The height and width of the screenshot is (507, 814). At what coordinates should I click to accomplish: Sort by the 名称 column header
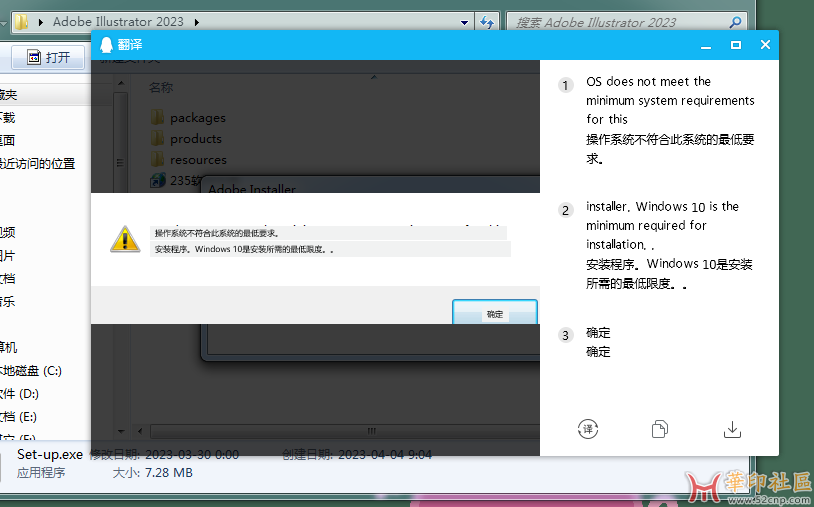162,88
